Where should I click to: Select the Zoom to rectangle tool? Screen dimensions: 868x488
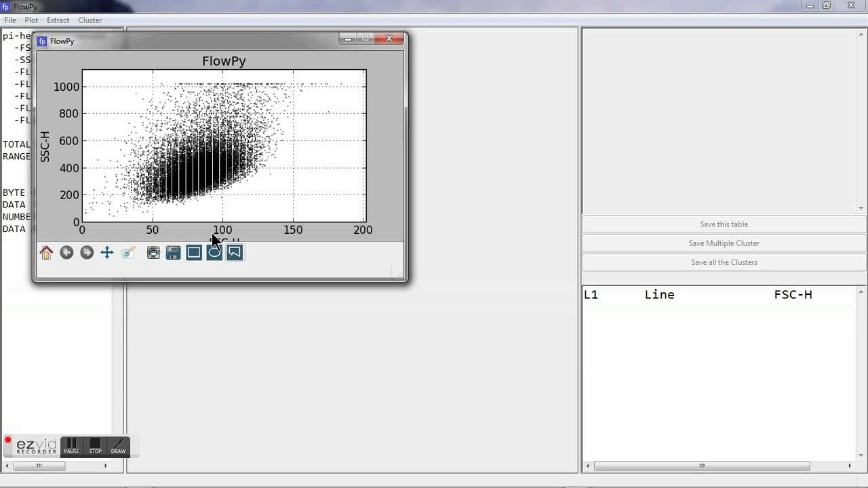[127, 253]
